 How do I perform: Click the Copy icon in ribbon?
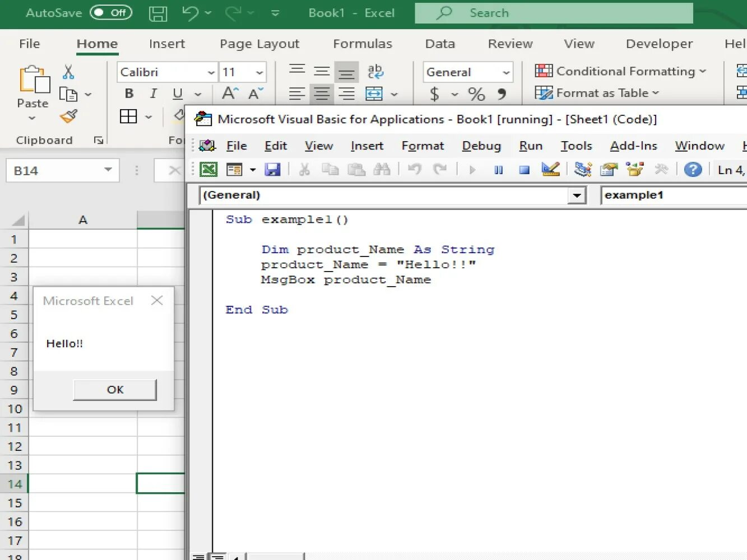coord(68,94)
